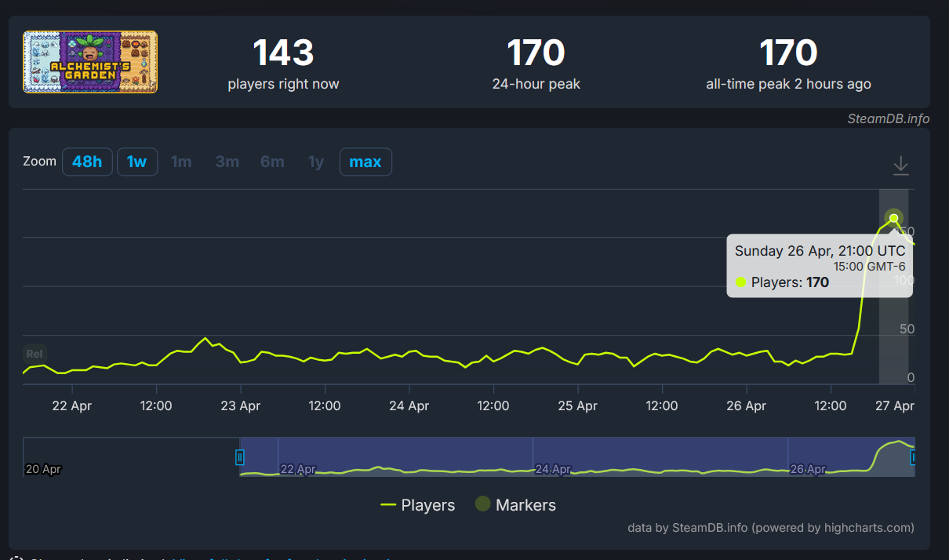949x560 pixels.
Task: Set chart zoom to 3m
Action: (227, 162)
